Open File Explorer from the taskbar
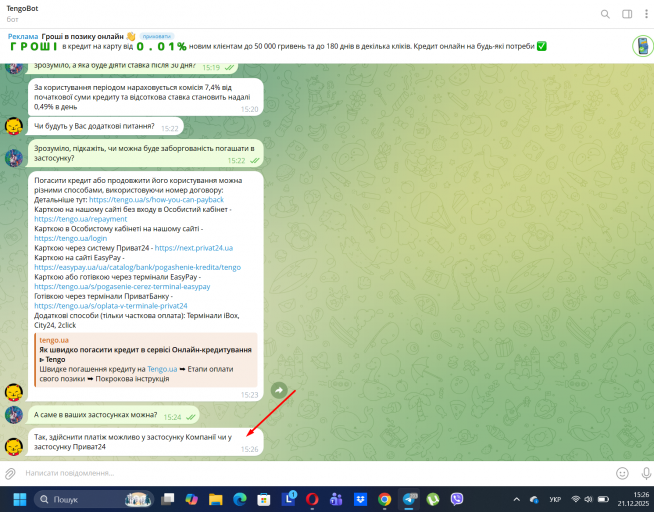The width and height of the screenshot is (654, 512). pos(216,499)
